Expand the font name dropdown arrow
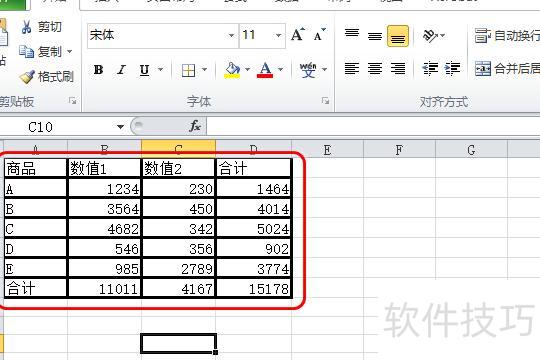 click(x=232, y=35)
